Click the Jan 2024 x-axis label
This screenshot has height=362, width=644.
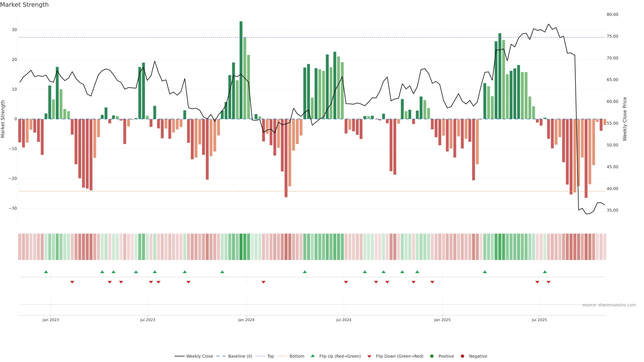pos(246,320)
